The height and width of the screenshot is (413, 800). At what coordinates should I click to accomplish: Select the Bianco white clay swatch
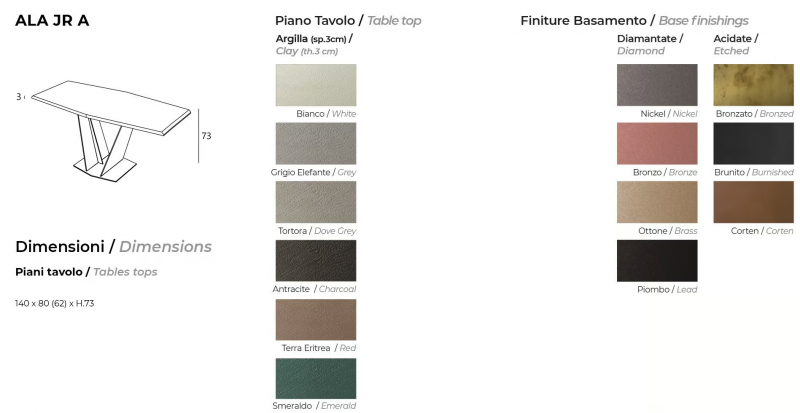point(316,85)
